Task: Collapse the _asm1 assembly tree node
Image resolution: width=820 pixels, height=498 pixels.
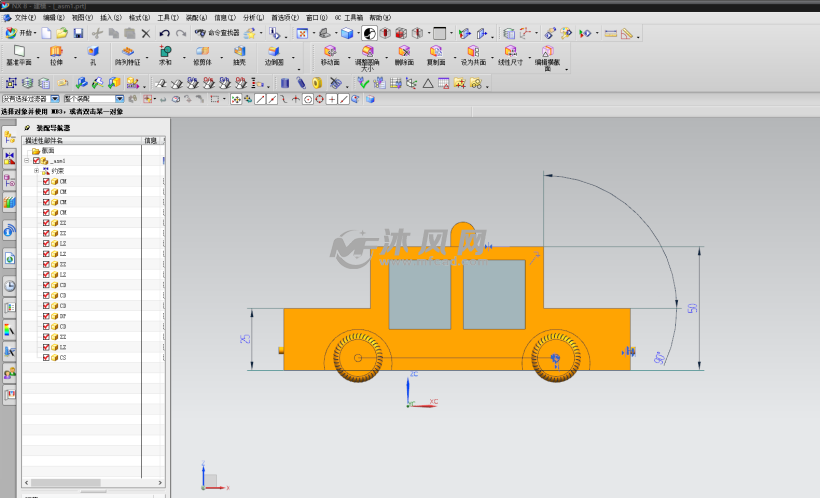Action: click(27, 161)
